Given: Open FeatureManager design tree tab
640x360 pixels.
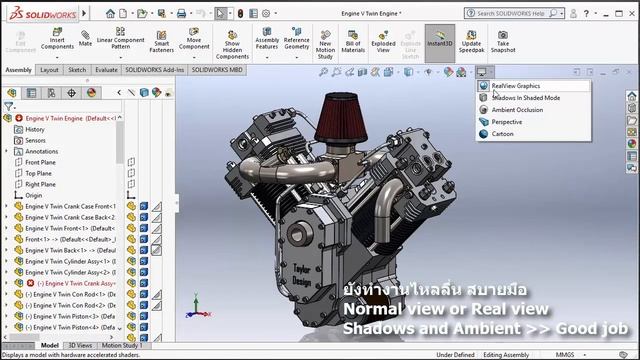Looking at the screenshot, I should click(11, 93).
